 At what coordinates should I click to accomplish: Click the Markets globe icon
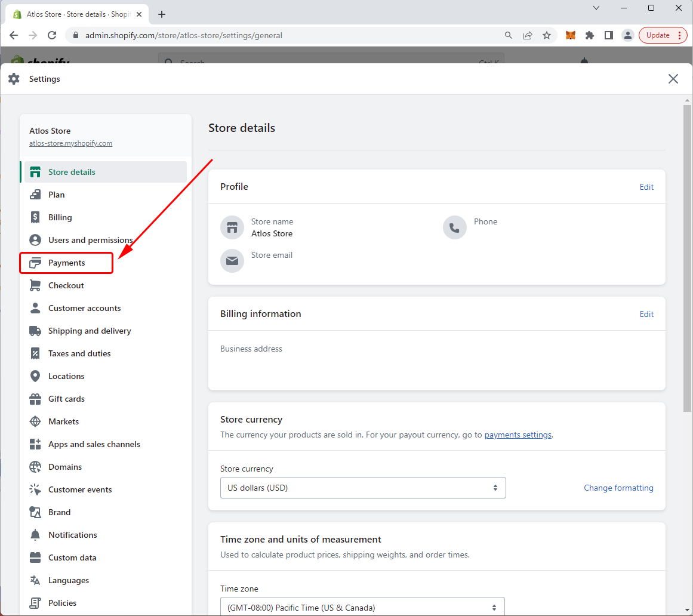(x=35, y=421)
